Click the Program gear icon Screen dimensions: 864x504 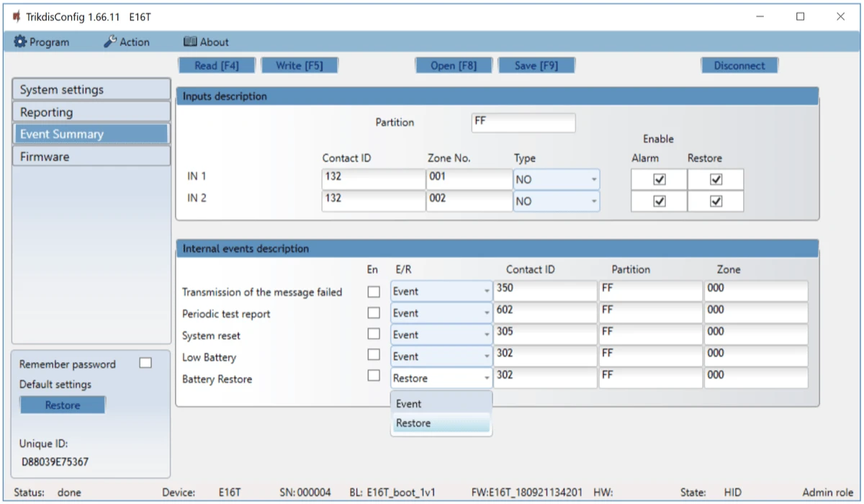(x=20, y=42)
